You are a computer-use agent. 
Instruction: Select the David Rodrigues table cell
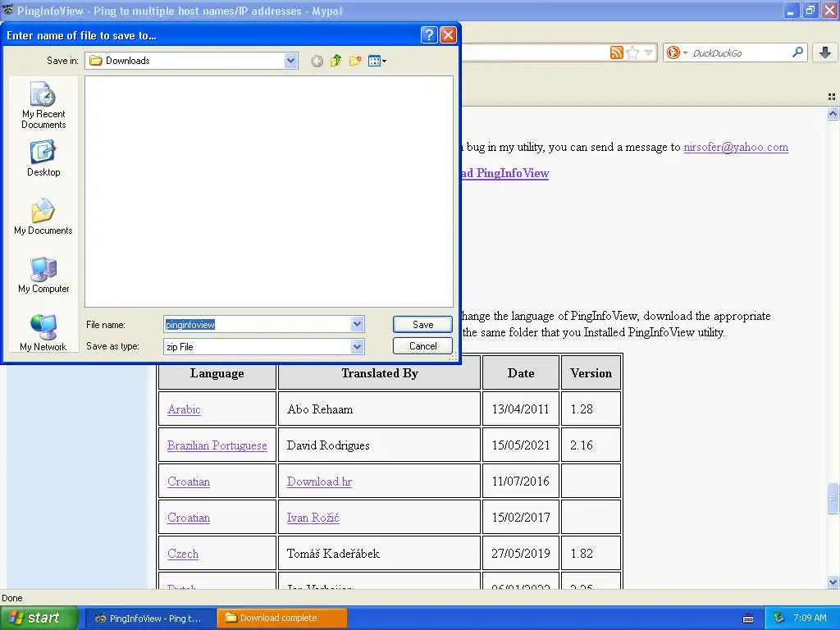[x=379, y=445]
